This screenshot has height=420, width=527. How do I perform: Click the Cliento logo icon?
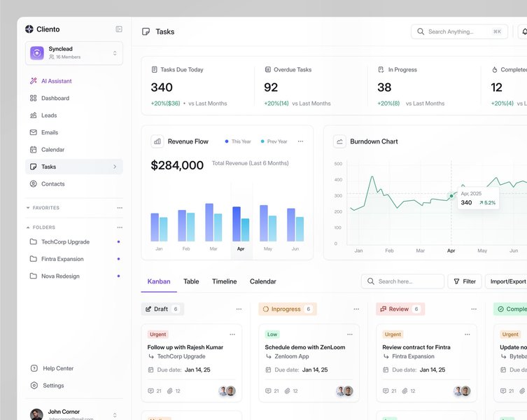tap(29, 29)
